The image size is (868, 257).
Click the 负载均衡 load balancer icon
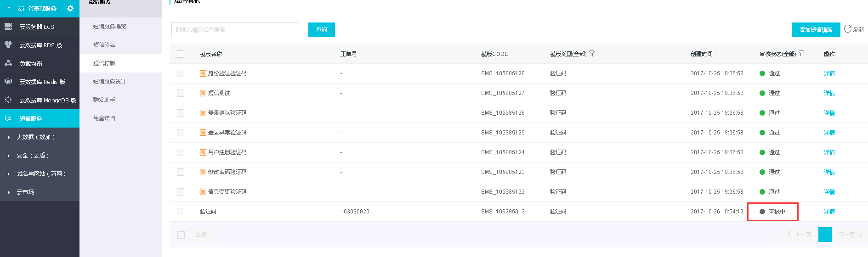[x=8, y=63]
